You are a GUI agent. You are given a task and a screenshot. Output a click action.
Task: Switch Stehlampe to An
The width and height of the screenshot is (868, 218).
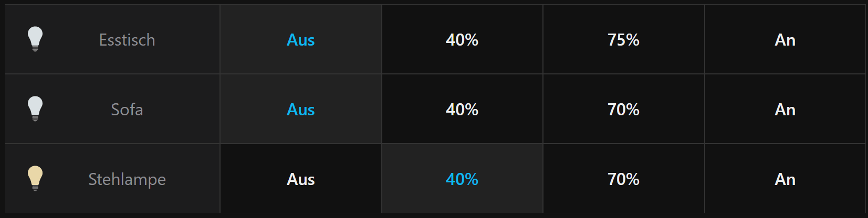click(785, 179)
